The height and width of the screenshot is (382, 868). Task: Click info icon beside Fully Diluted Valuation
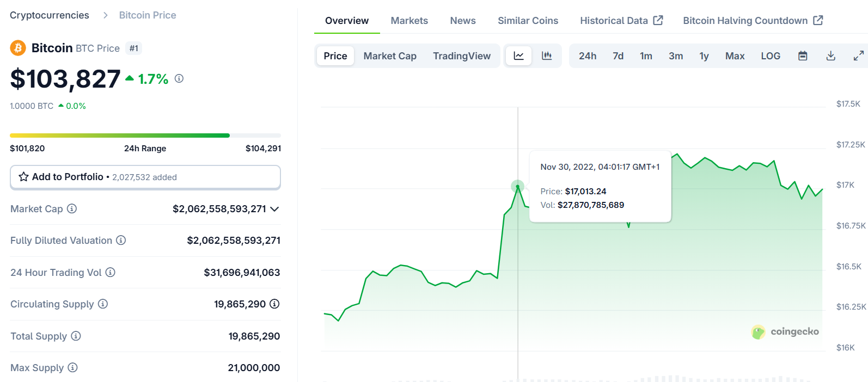121,241
